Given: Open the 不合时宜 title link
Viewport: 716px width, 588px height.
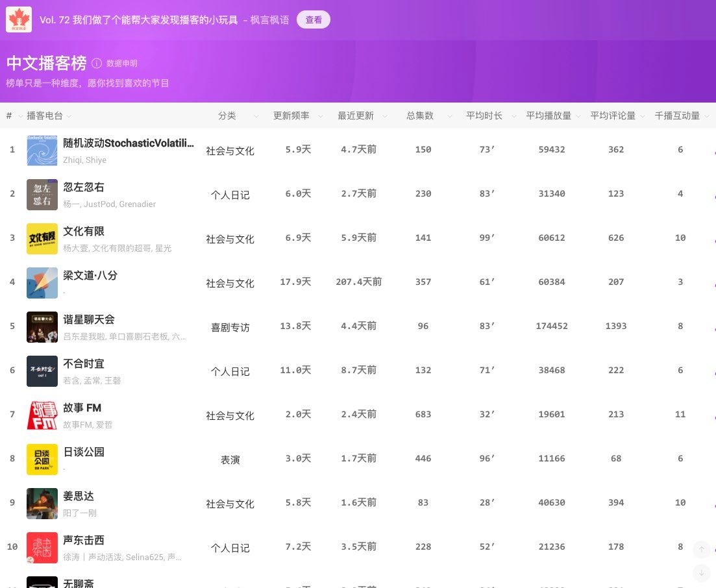Looking at the screenshot, I should click(x=84, y=364).
